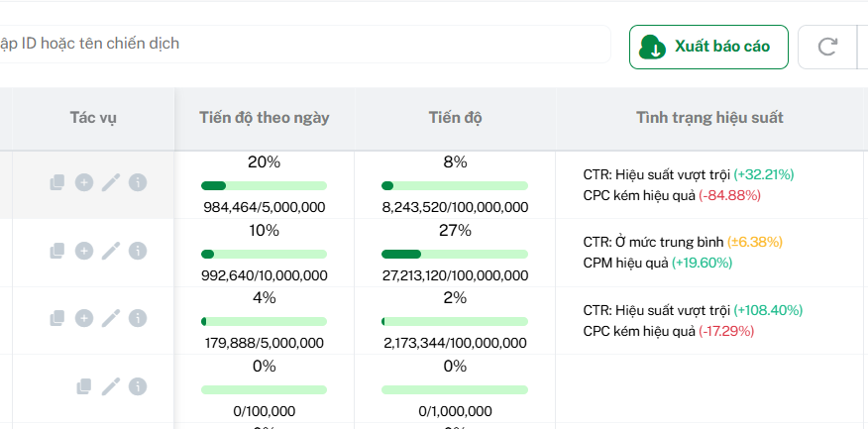This screenshot has height=429, width=868.
Task: Open info icon in the 984,464/5,000,000 row
Action: tap(138, 182)
